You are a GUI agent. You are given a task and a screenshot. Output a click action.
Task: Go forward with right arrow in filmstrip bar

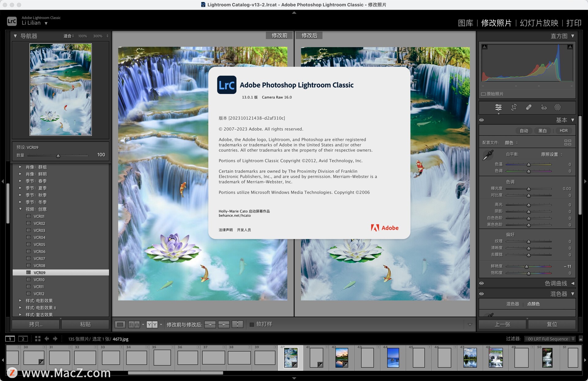click(x=55, y=339)
